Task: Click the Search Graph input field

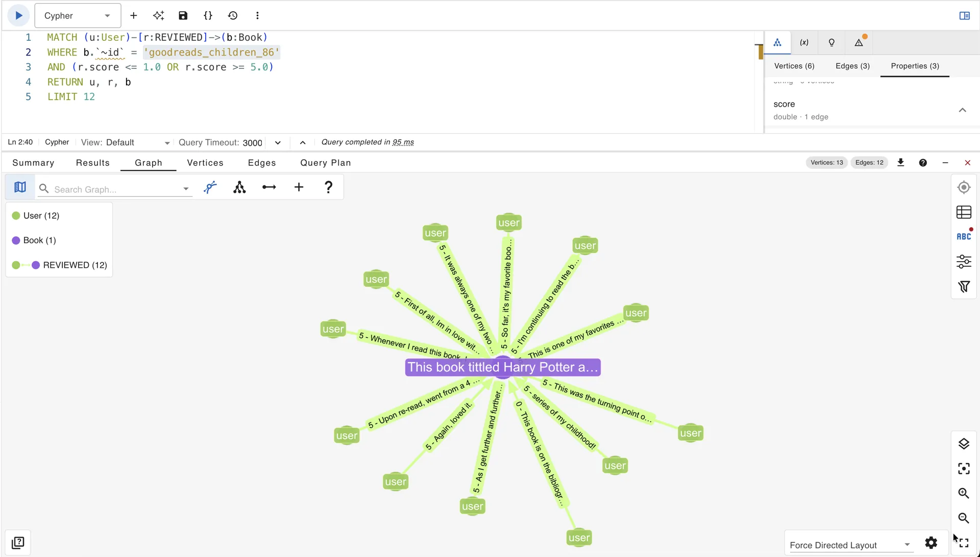Action: tap(116, 189)
